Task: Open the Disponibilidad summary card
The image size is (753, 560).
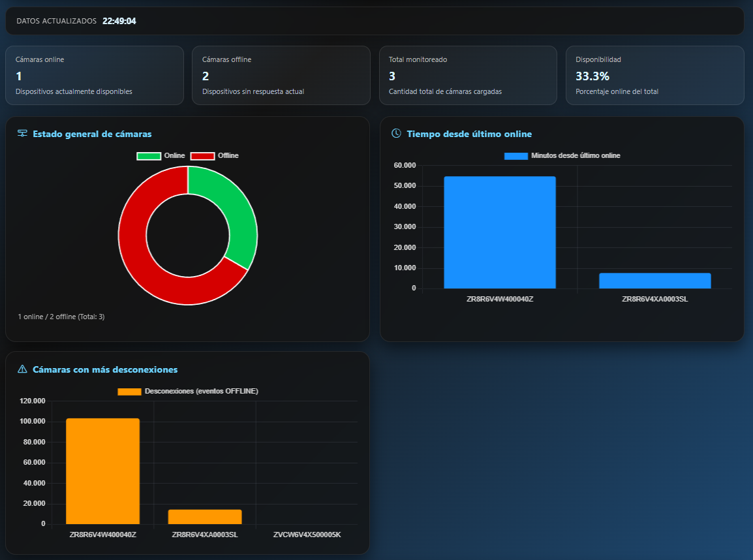Action: pos(654,75)
